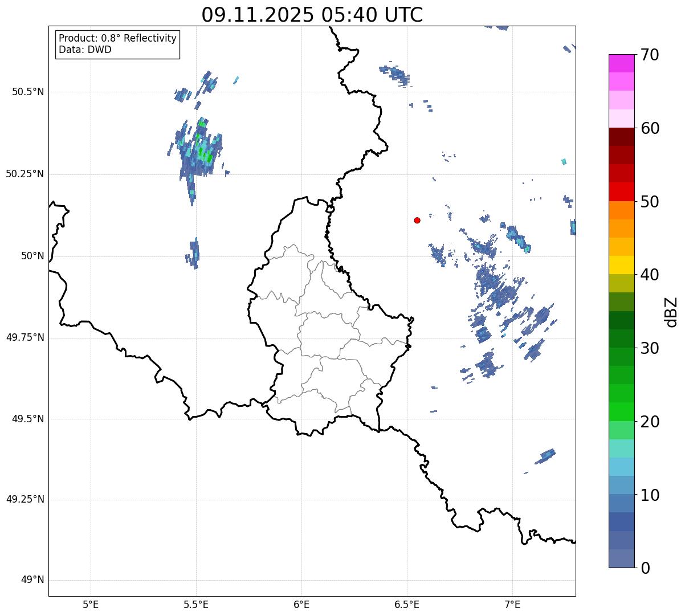Click the '50.25°N' latitude label

[x=25, y=174]
